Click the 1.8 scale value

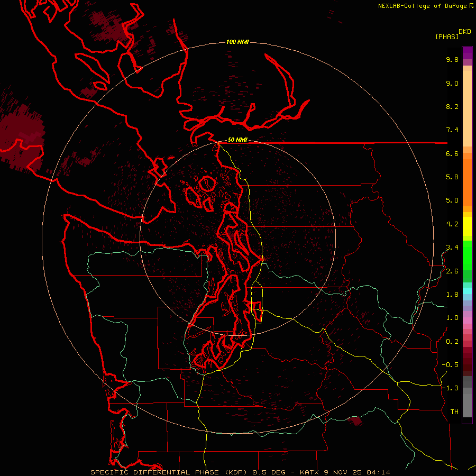click(x=452, y=295)
